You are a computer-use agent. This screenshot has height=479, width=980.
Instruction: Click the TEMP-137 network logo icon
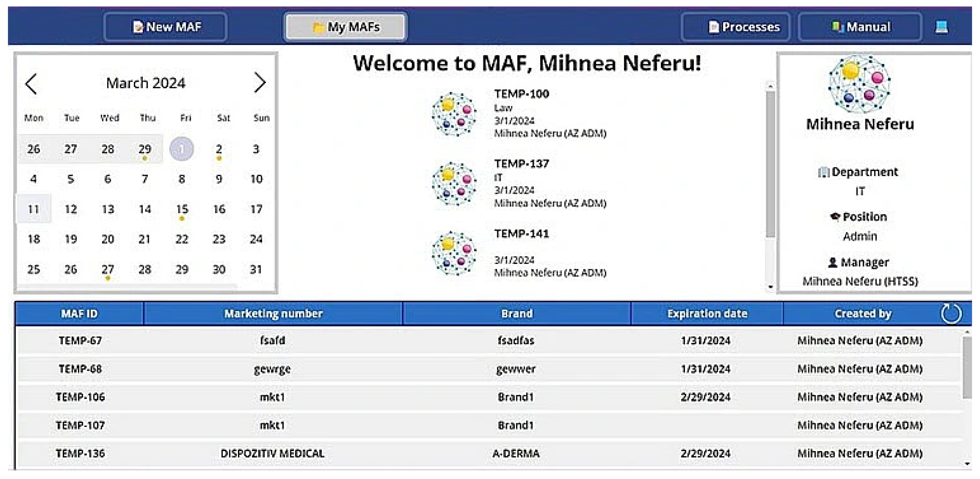point(454,184)
